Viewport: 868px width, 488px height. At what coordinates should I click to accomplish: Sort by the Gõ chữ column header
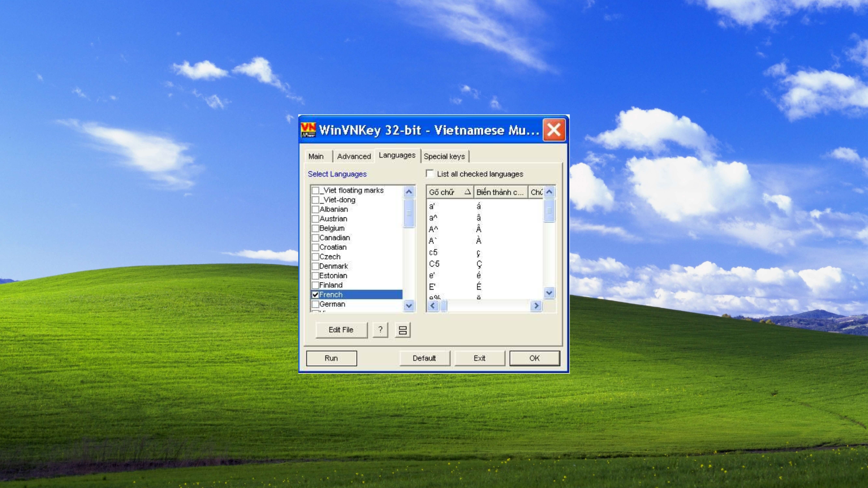click(450, 192)
